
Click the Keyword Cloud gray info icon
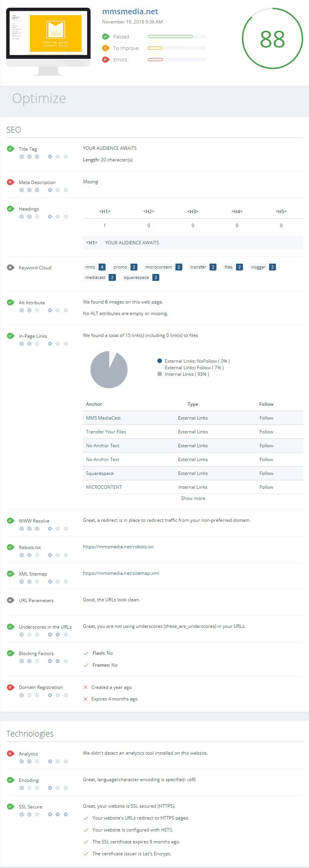point(11,267)
